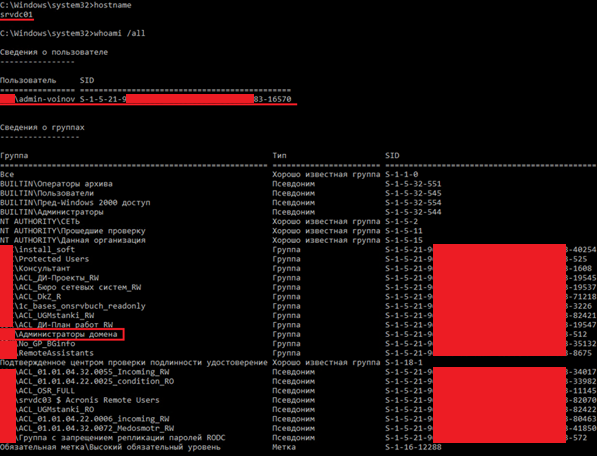
Task: Click the Тип column header
Action: (x=279, y=155)
